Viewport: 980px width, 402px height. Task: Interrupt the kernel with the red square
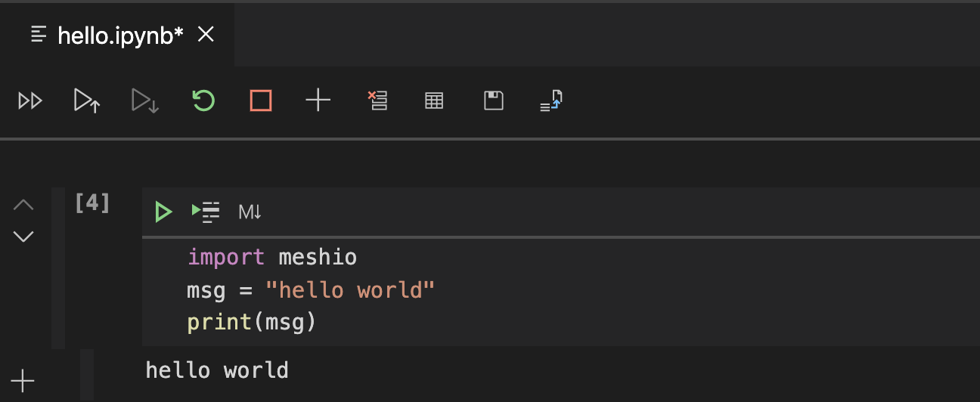tap(261, 100)
